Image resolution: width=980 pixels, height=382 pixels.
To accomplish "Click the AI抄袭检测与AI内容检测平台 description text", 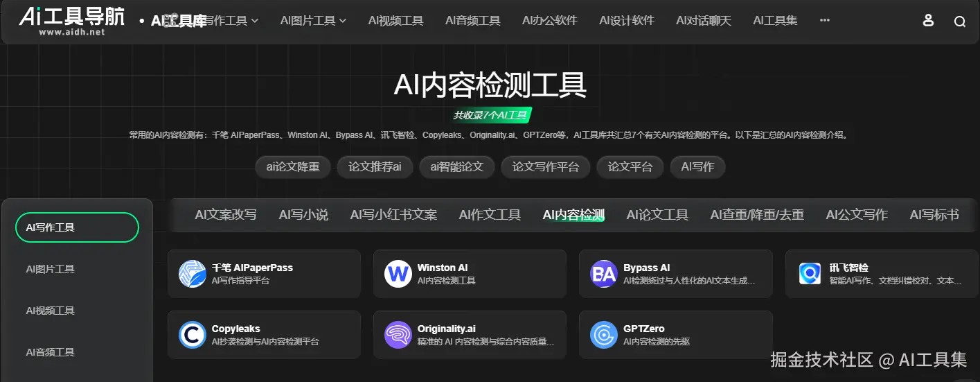I will pyautogui.click(x=265, y=342).
